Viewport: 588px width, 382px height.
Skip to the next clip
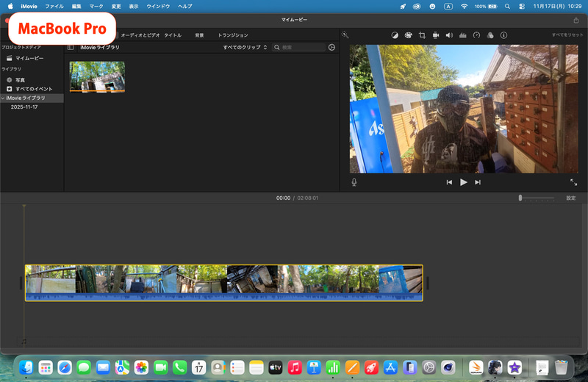pyautogui.click(x=478, y=182)
